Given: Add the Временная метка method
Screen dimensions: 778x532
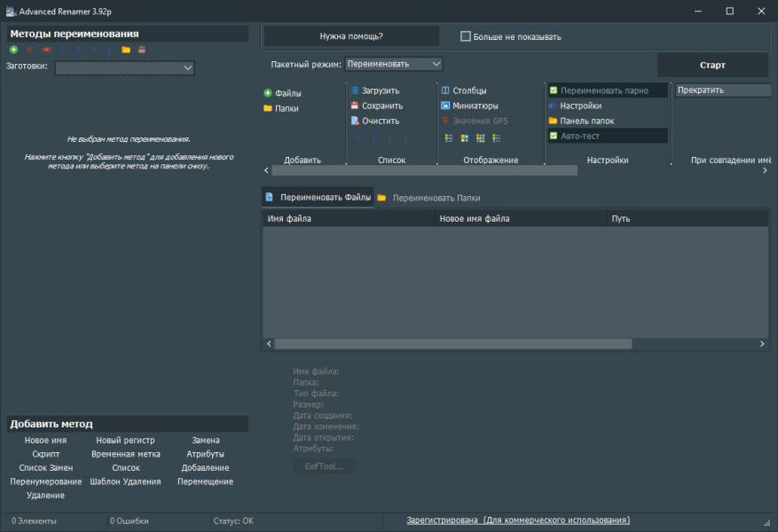Looking at the screenshot, I should tap(126, 454).
